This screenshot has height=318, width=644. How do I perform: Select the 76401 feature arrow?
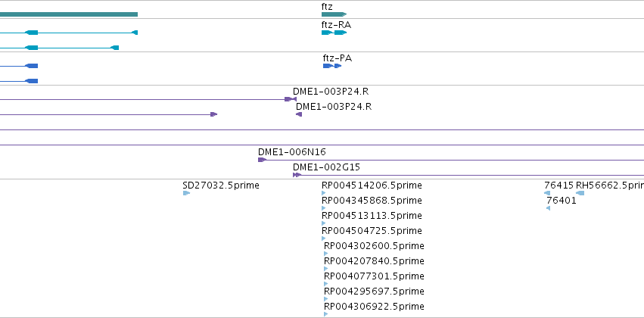click(549, 208)
